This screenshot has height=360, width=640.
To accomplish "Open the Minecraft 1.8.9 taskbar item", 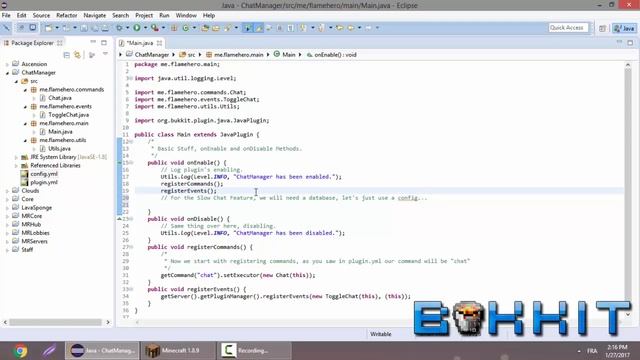I will [177, 351].
